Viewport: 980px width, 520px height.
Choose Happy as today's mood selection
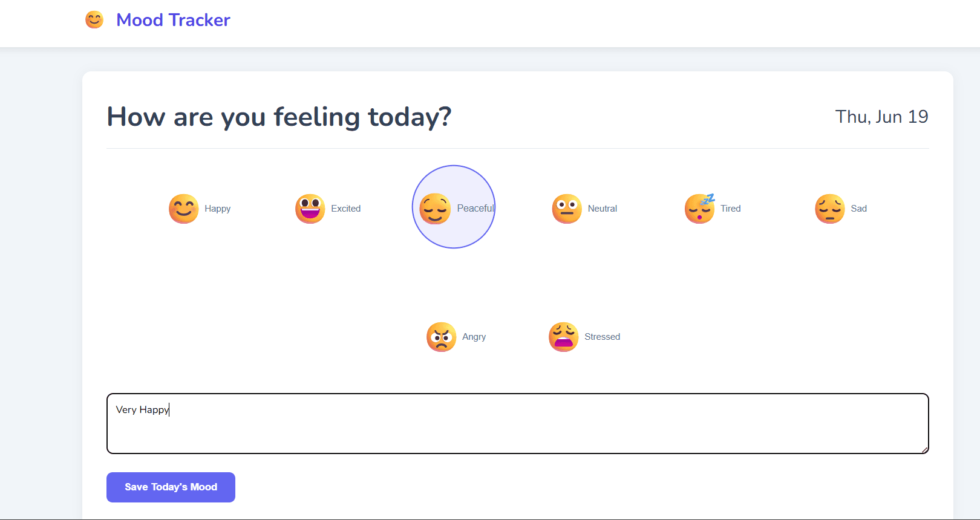click(x=183, y=209)
